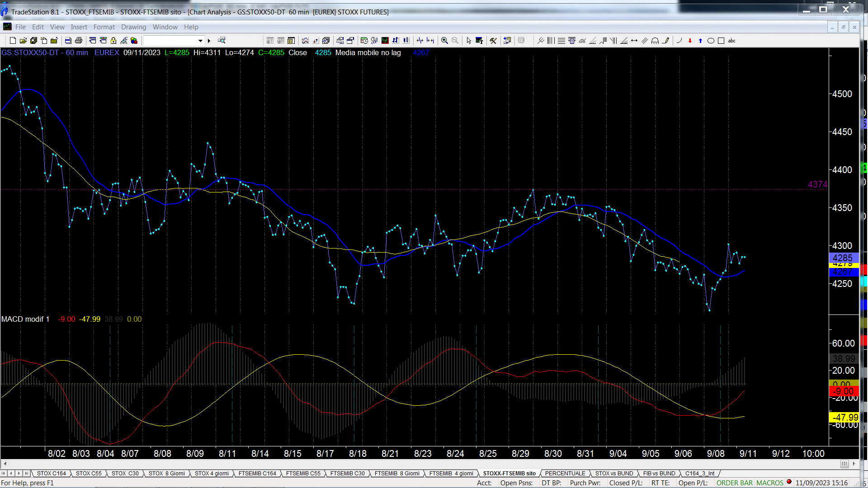Open the Drawing menu

click(133, 27)
